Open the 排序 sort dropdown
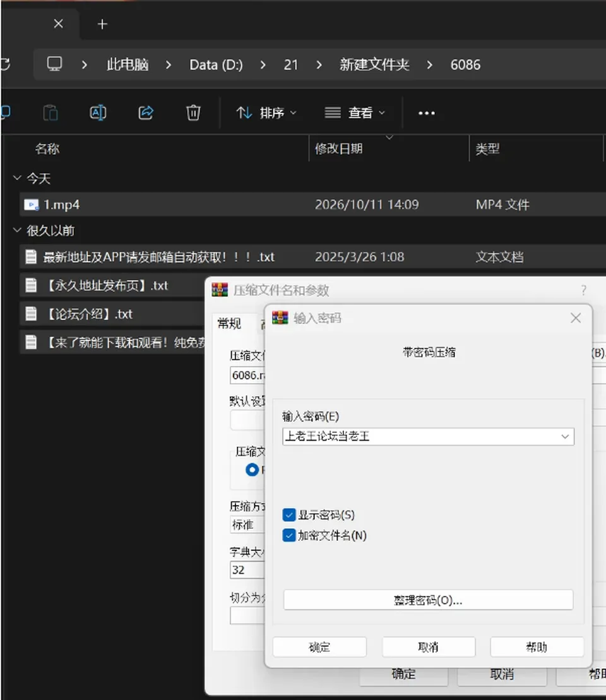The height and width of the screenshot is (700, 606). point(266,113)
